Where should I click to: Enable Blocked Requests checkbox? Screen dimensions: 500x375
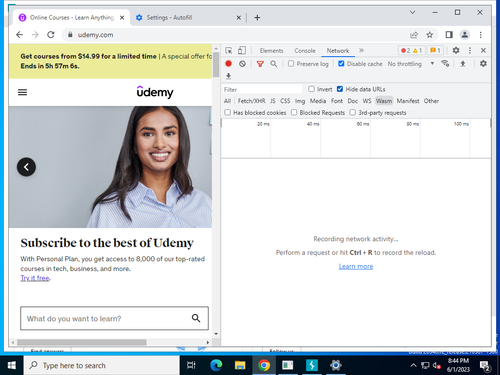click(294, 112)
